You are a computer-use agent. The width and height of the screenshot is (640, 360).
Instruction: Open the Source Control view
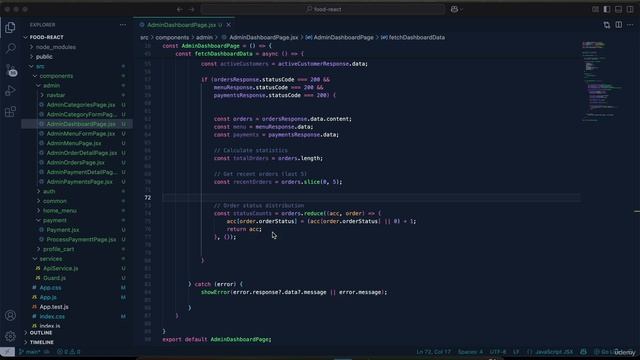point(10,70)
